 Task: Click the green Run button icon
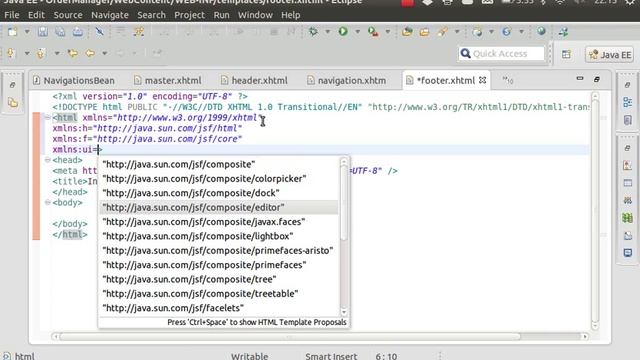point(343,31)
